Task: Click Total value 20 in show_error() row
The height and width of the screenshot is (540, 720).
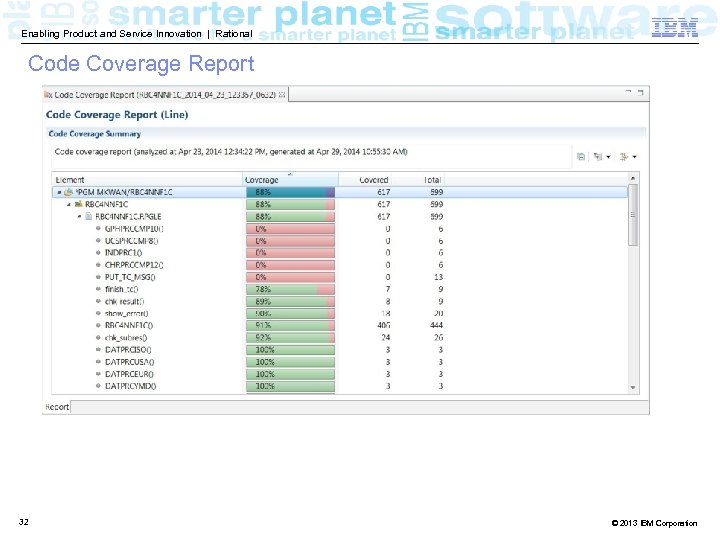Action: point(439,313)
